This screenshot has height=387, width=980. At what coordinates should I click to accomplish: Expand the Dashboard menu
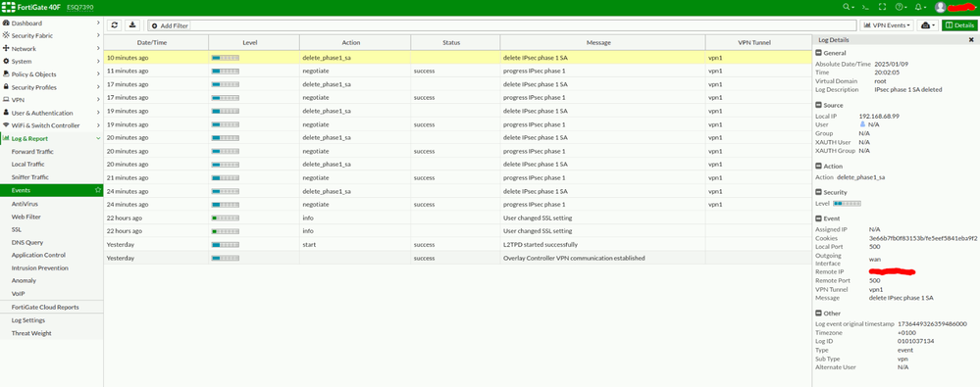point(51,24)
